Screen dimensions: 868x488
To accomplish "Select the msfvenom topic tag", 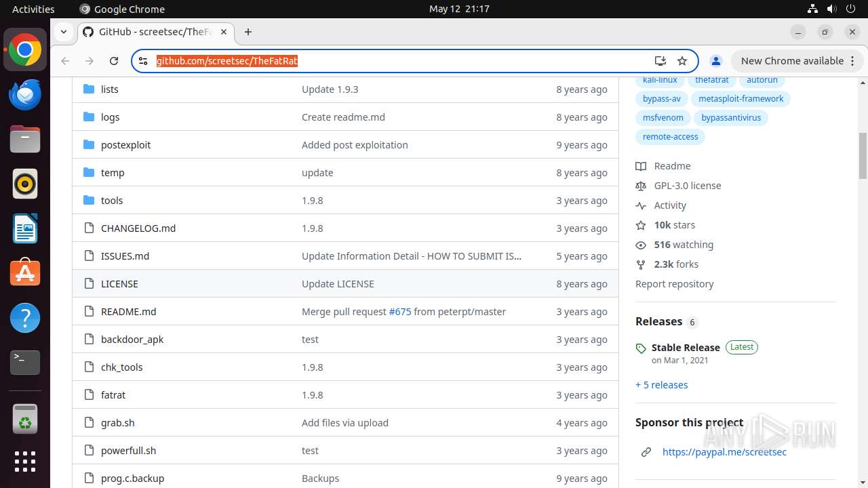I will 663,118.
